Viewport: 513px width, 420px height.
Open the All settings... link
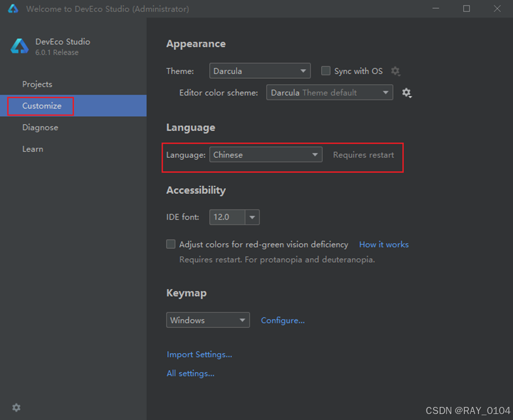190,373
